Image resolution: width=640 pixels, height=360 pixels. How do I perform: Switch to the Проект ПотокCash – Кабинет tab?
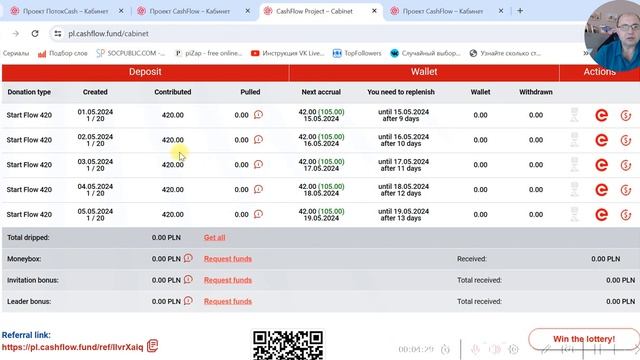[x=65, y=11]
